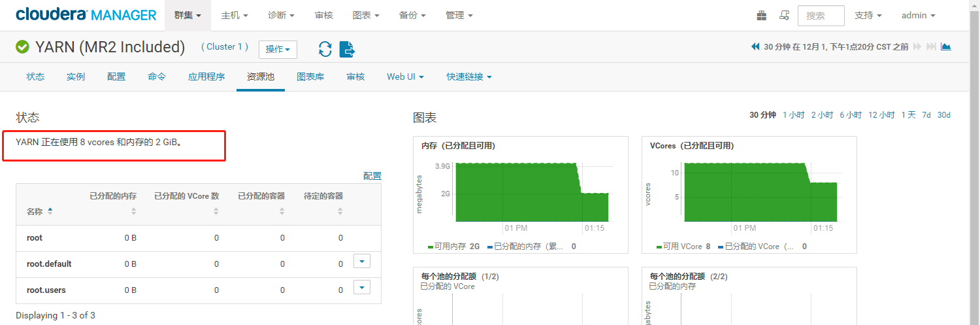
Task: Open the 操作 actions dropdown button
Action: point(278,50)
